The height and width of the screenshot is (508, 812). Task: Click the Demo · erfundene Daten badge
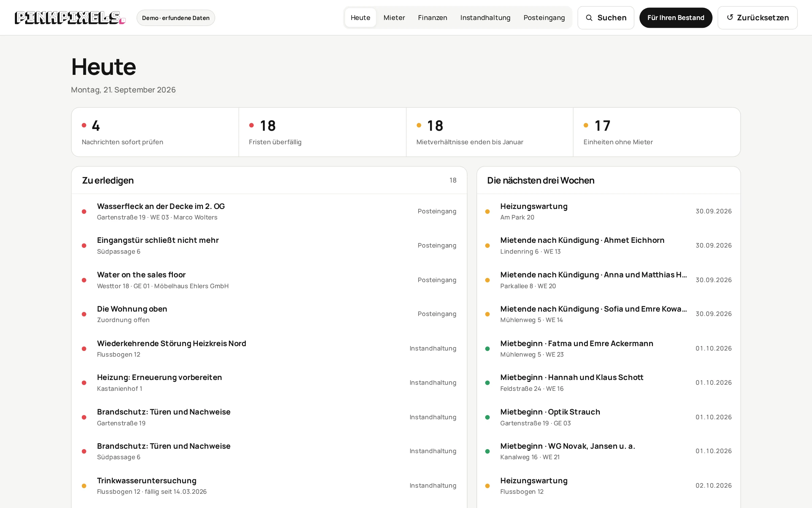click(176, 18)
